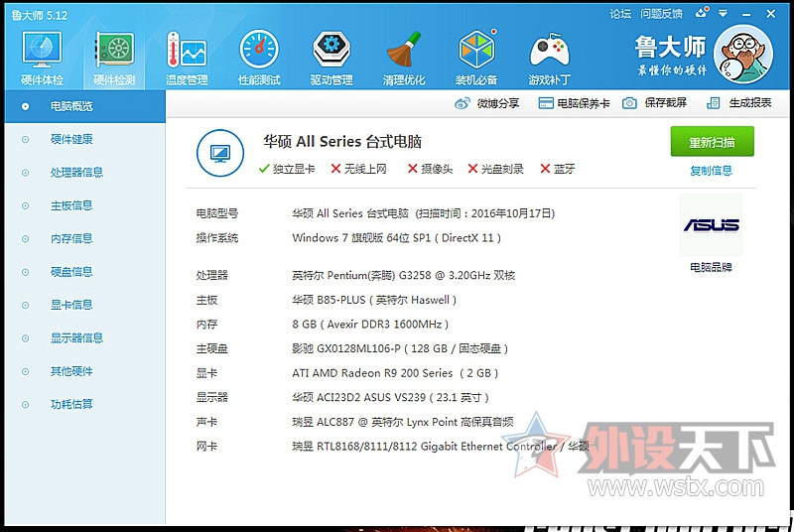Click the 生成报表 report icon
The height and width of the screenshot is (532, 794).
click(x=713, y=103)
